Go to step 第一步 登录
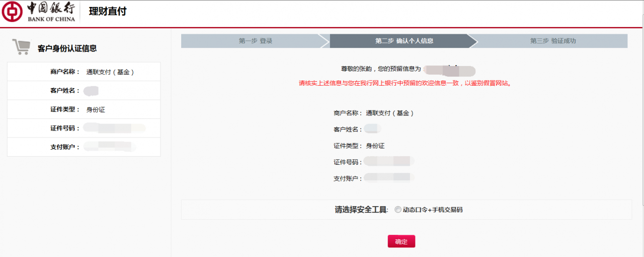 coord(255,41)
